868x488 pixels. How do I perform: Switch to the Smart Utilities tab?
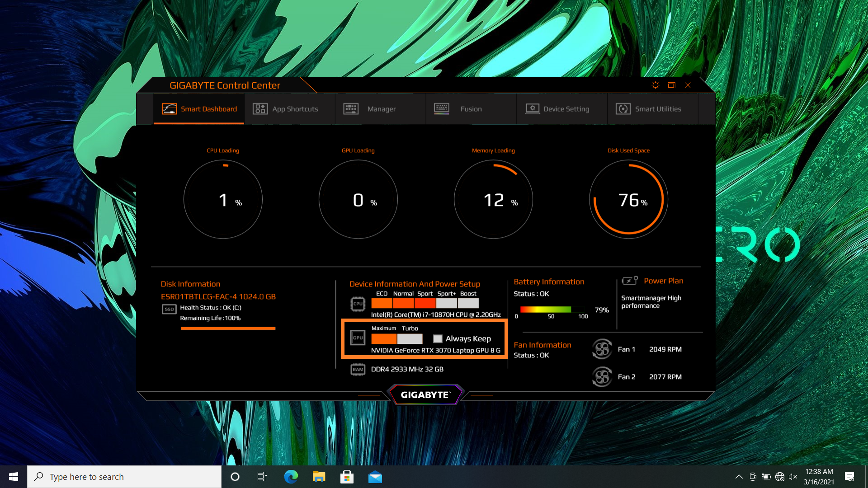pos(652,109)
